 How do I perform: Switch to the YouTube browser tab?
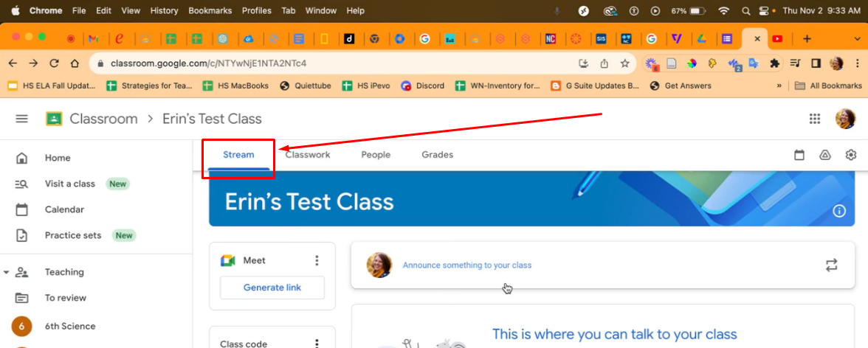pyautogui.click(x=778, y=39)
